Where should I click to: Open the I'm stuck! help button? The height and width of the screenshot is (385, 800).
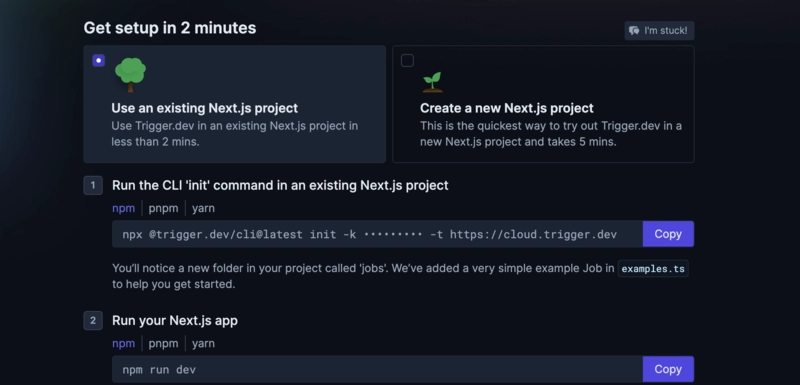coord(659,31)
